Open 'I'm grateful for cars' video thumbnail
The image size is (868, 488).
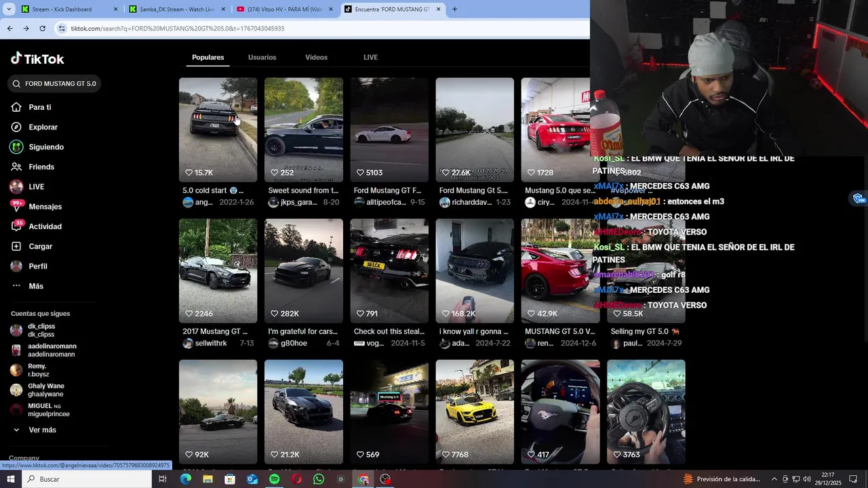(x=303, y=270)
